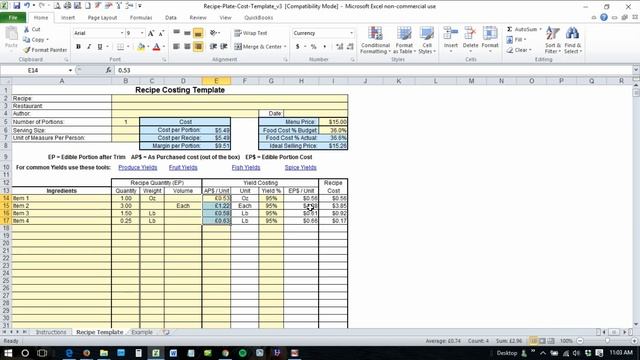Image resolution: width=640 pixels, height=360 pixels.
Task: Toggle align text left
Action: [x=176, y=47]
